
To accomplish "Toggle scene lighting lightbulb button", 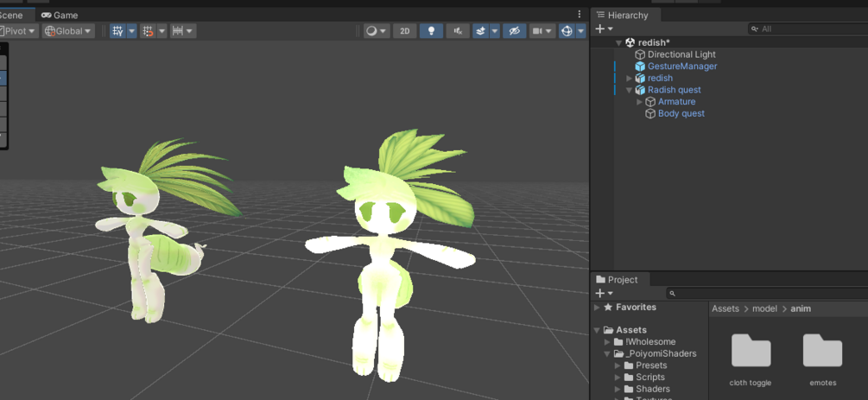I will click(x=431, y=31).
